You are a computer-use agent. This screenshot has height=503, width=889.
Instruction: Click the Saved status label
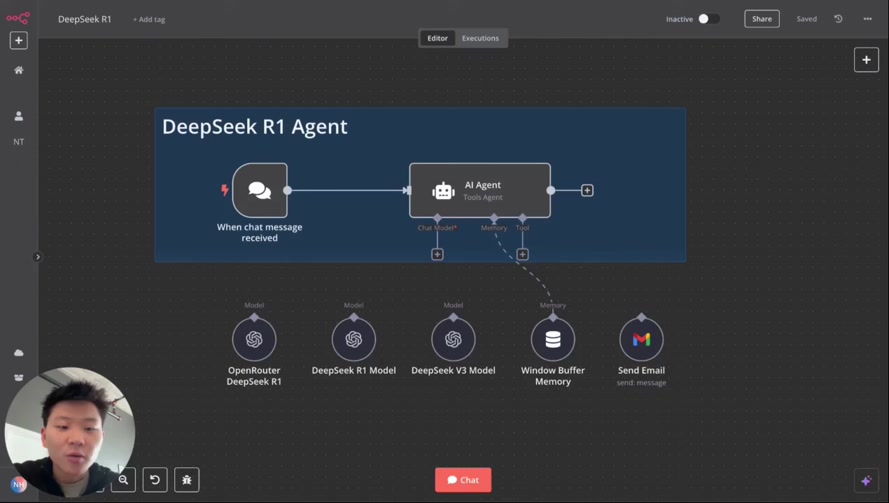pyautogui.click(x=806, y=19)
